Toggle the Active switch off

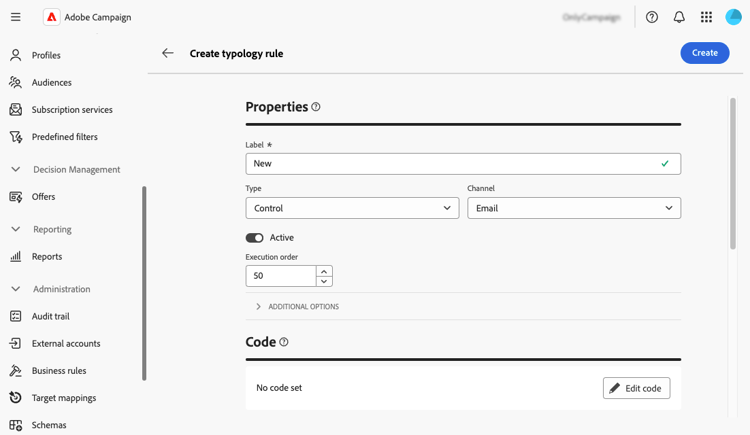click(255, 238)
